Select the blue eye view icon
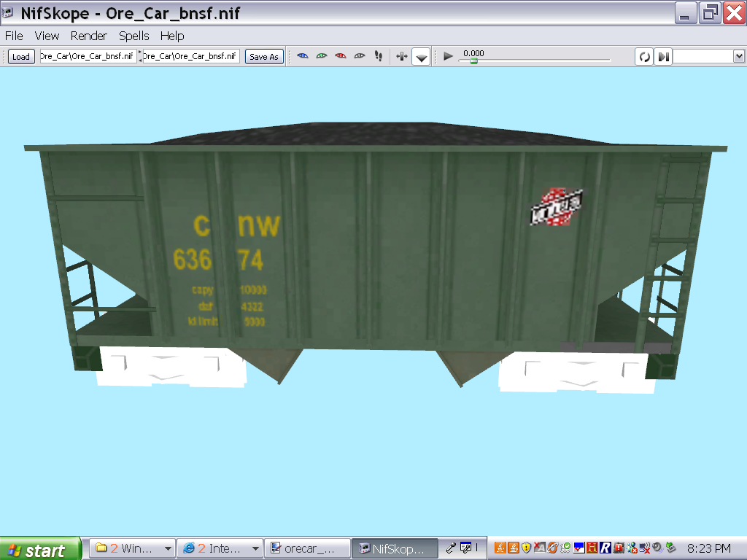The image size is (747, 560). 303,56
